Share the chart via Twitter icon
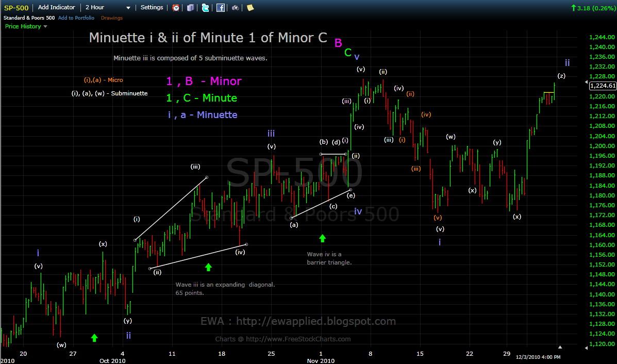 click(x=205, y=8)
